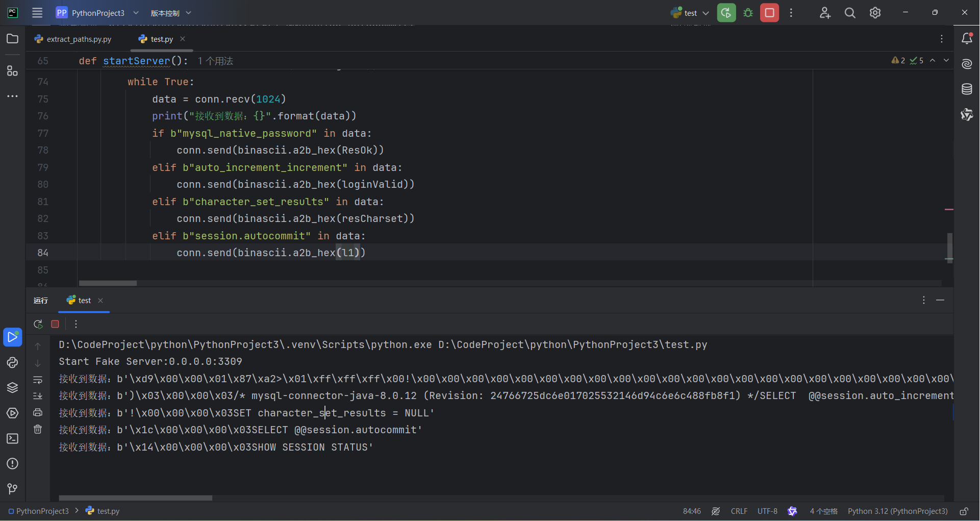This screenshot has height=521, width=980.
Task: Open the Run tool window sidebar icon
Action: [x=12, y=337]
